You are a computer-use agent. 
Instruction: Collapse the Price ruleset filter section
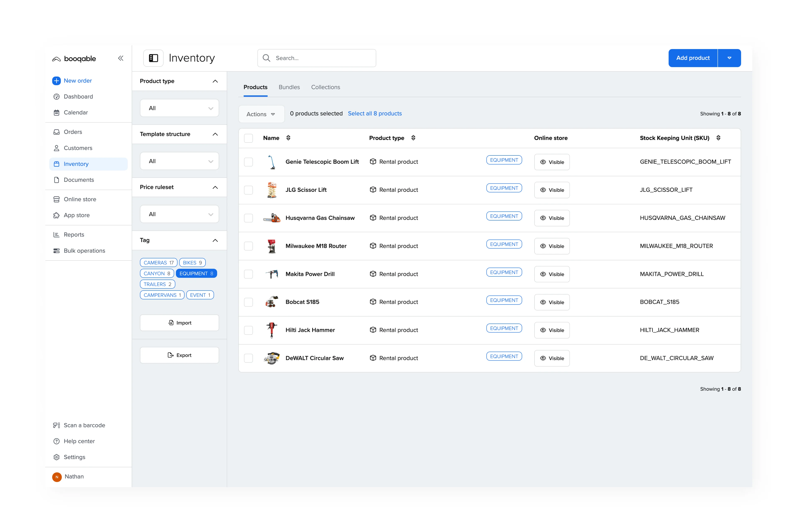point(215,187)
